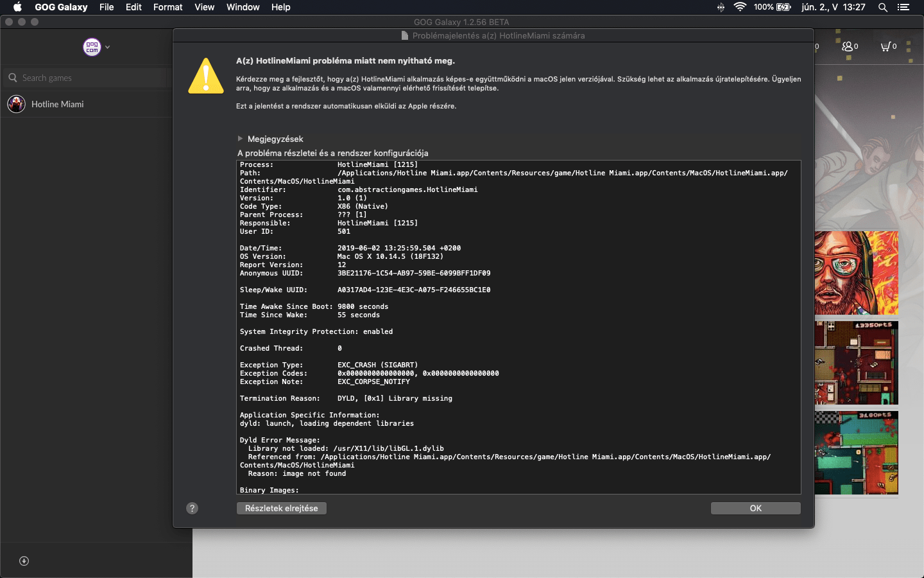The image size is (924, 578).
Task: Open the Apple menu
Action: pos(17,7)
